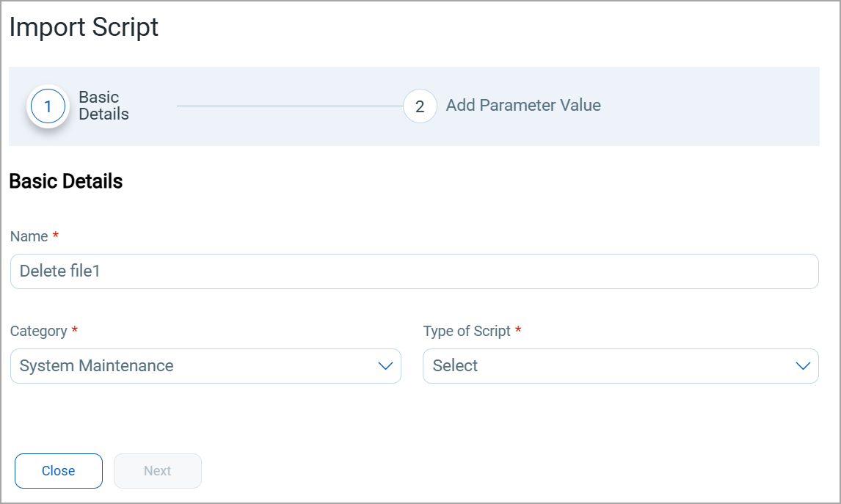
Task: Go to the Add Parameter Value step
Action: [x=523, y=106]
